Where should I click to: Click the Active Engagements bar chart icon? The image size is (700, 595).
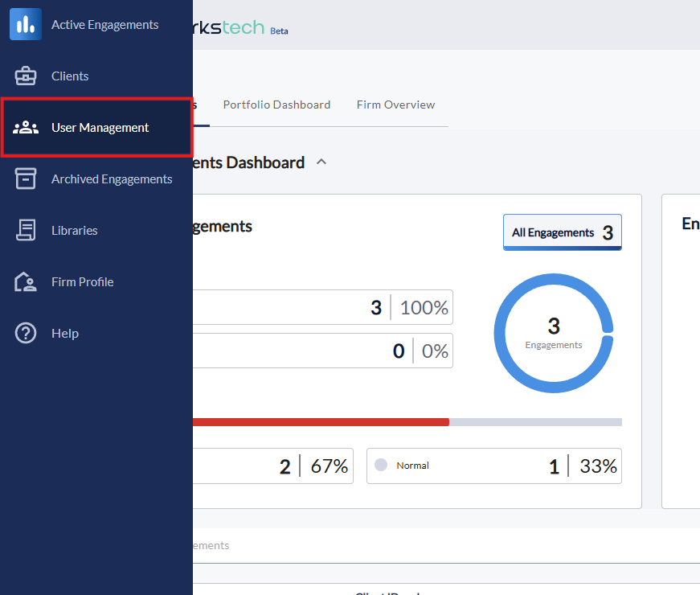[x=26, y=24]
